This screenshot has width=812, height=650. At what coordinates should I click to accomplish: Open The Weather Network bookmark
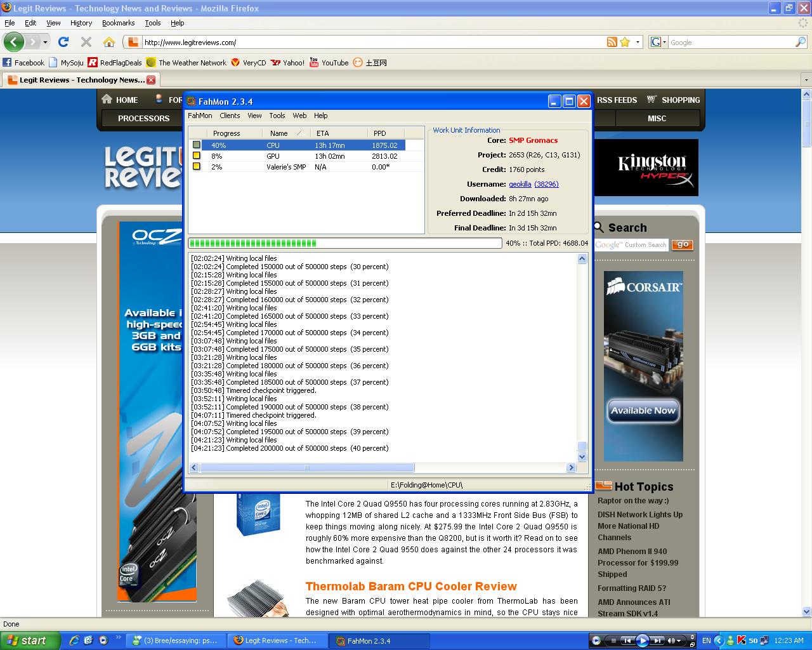click(186, 62)
